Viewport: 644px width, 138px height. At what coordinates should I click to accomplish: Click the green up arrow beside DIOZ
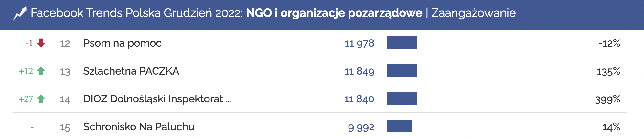click(41, 99)
